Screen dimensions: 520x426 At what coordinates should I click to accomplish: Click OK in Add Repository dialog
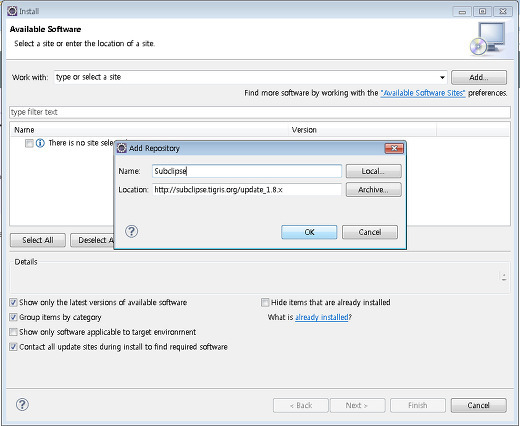click(309, 232)
